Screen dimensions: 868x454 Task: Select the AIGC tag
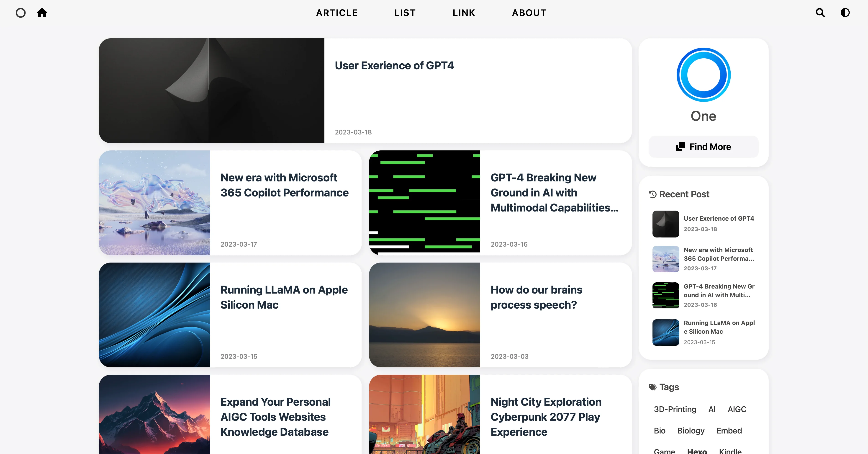pos(737,409)
